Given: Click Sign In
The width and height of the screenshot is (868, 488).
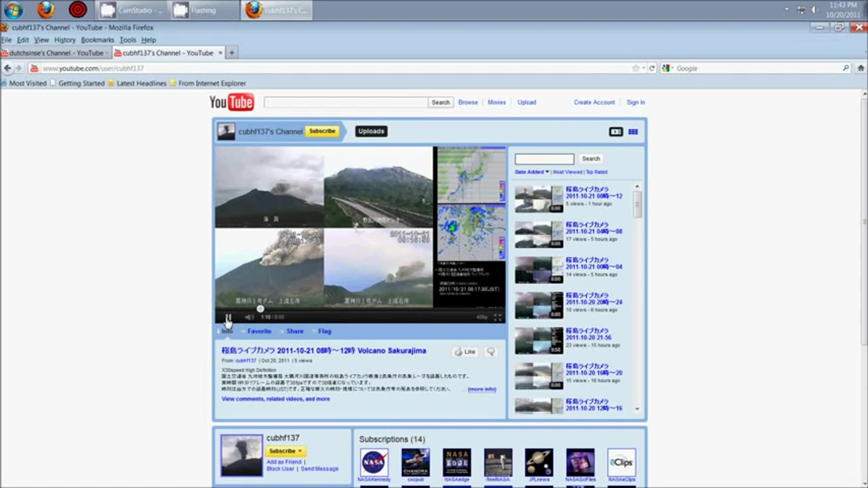Looking at the screenshot, I should tap(636, 102).
